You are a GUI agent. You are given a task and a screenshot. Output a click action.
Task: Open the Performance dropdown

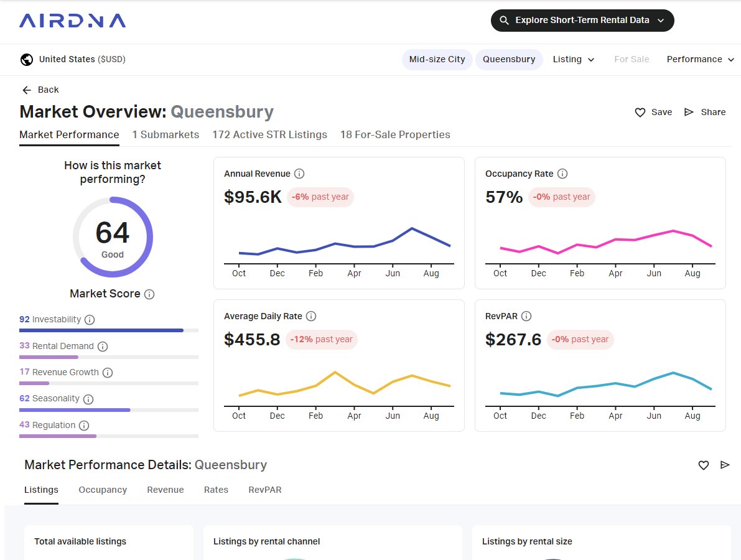point(700,60)
